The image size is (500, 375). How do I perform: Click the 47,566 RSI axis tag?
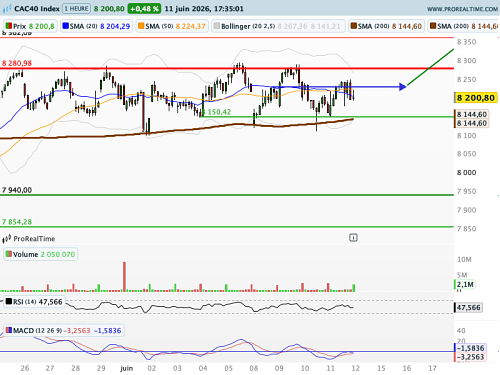468,307
